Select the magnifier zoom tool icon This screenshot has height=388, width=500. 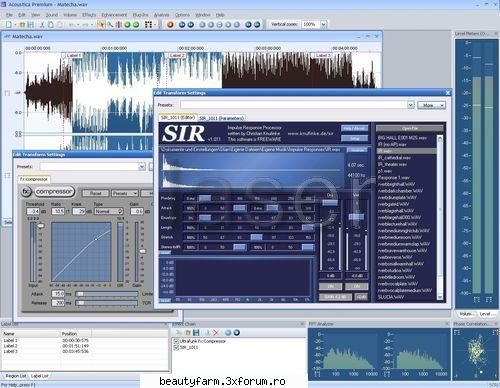[110, 25]
